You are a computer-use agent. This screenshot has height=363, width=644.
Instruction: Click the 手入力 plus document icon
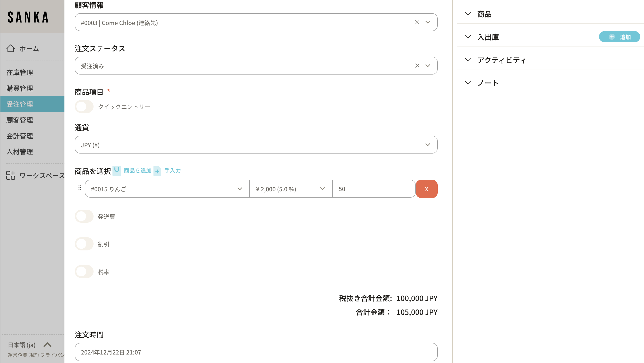point(157,171)
